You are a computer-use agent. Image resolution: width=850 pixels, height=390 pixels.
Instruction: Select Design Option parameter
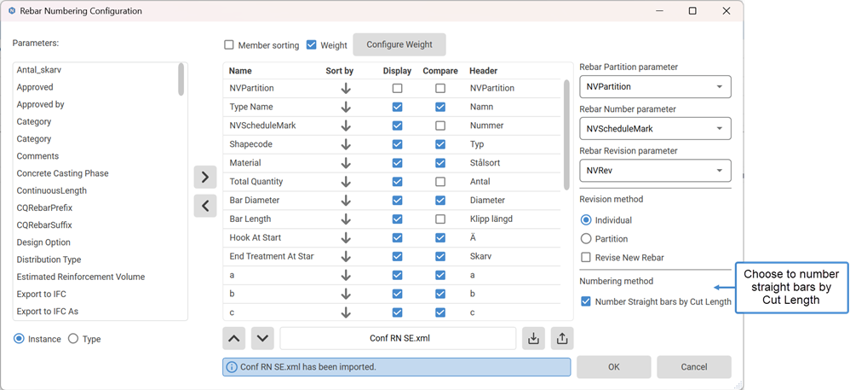click(43, 242)
